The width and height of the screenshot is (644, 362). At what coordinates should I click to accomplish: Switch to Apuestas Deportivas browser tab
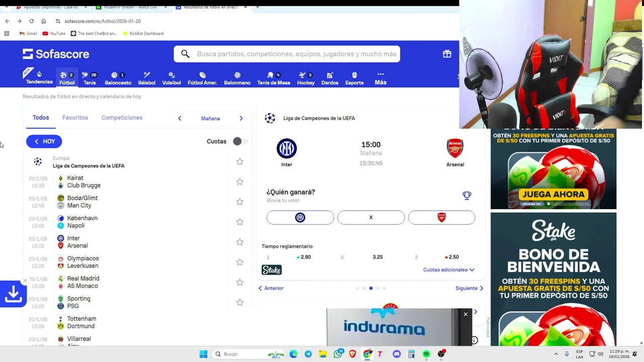pyautogui.click(x=50, y=7)
